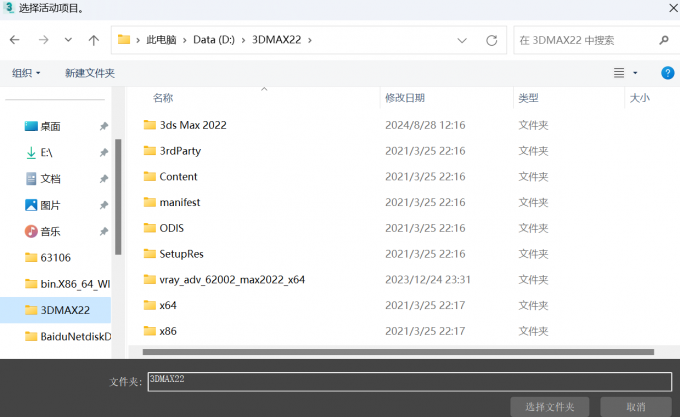
Task: Refresh the 3DMAX22 folder view
Action: [x=491, y=40]
